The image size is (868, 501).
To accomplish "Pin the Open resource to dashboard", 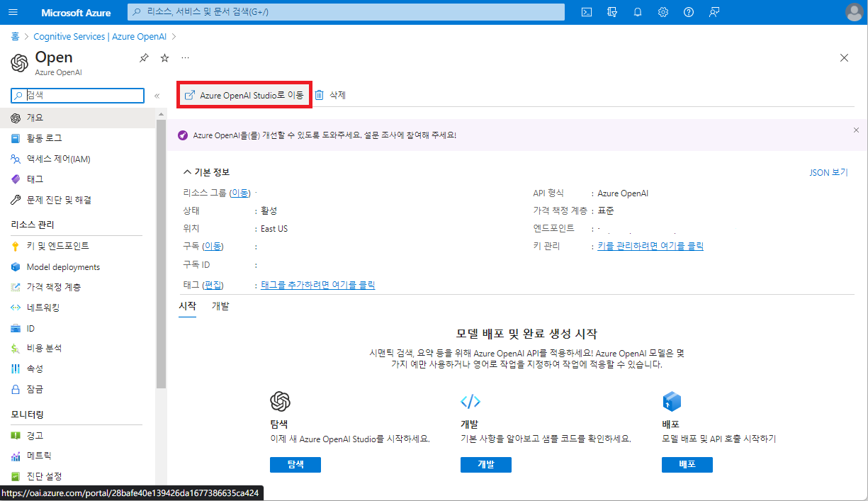I will click(144, 58).
